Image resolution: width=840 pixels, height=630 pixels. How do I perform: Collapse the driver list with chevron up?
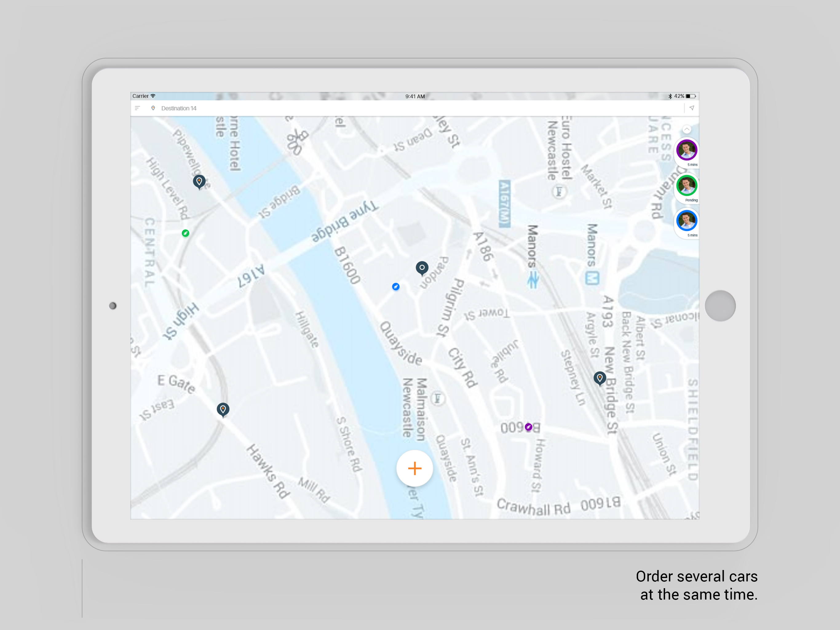click(x=687, y=129)
